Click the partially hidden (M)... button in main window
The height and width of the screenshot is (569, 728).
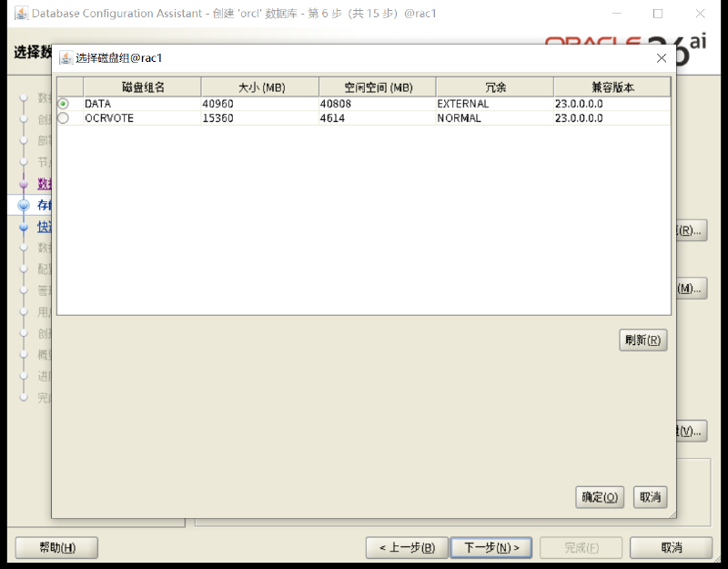coord(692,289)
